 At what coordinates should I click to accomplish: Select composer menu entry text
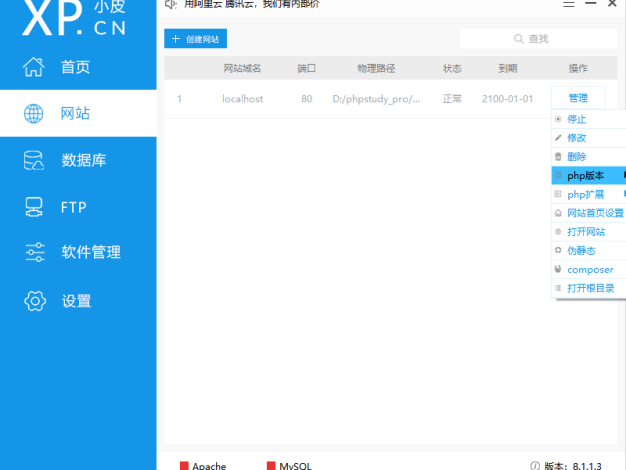[590, 270]
